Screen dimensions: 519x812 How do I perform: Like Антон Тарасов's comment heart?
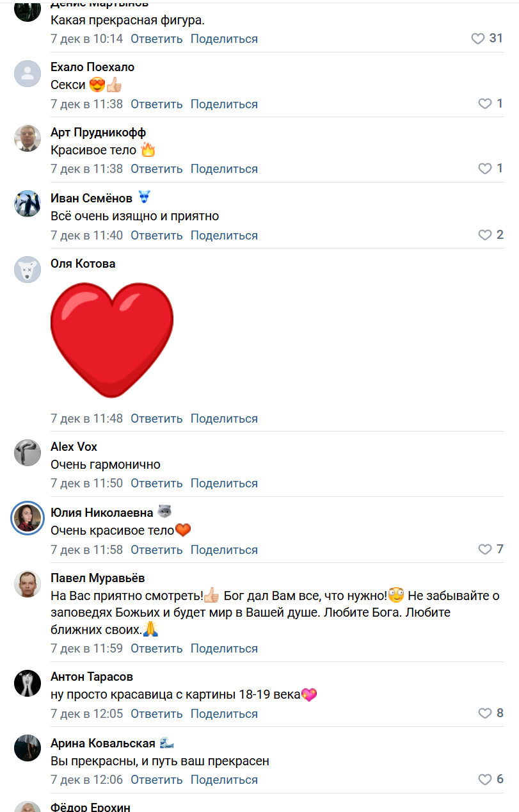click(x=485, y=713)
